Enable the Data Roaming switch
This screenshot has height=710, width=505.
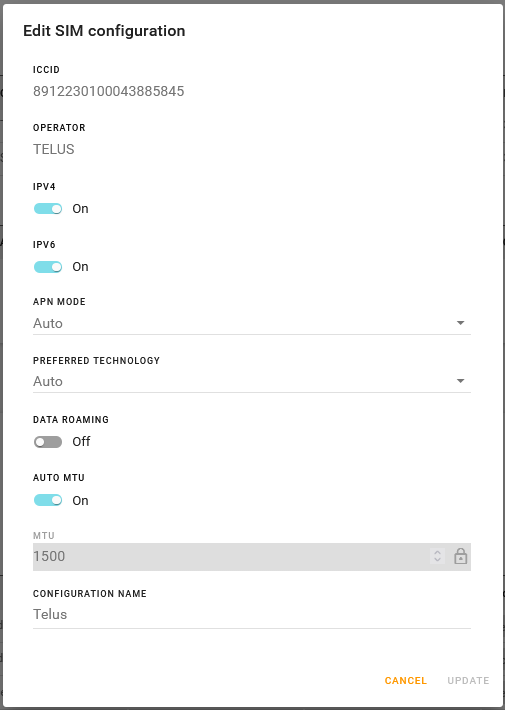(48, 442)
